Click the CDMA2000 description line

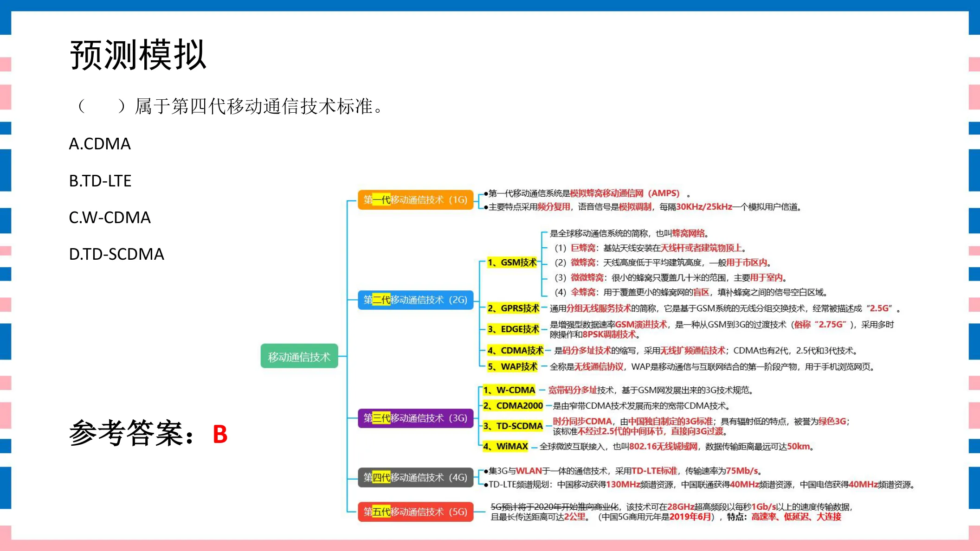641,406
